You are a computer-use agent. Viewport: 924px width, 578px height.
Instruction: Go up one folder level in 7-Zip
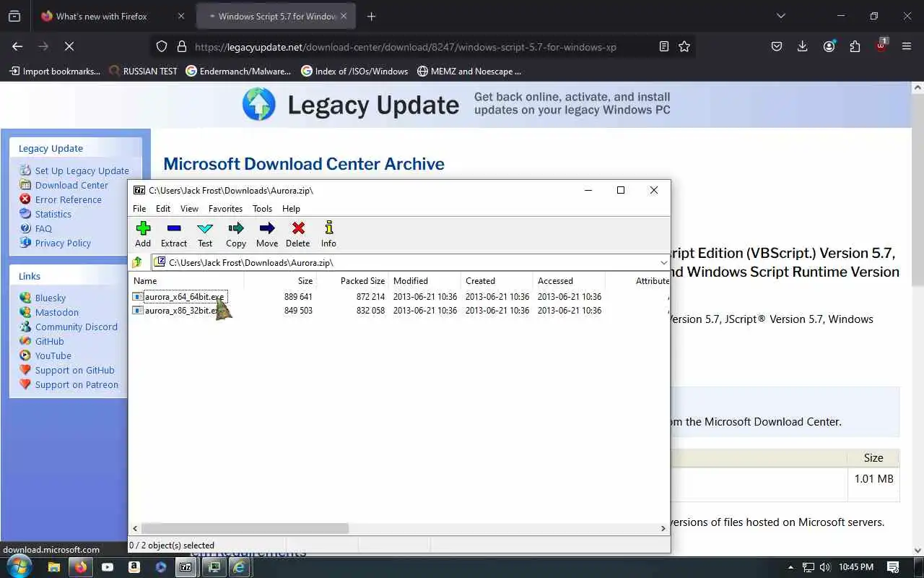137,262
